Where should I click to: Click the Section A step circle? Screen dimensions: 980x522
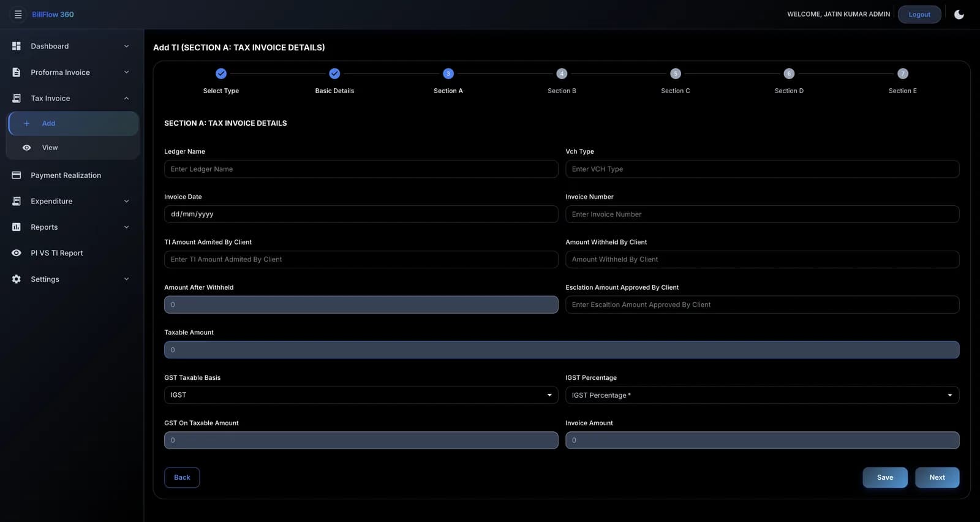pos(448,74)
